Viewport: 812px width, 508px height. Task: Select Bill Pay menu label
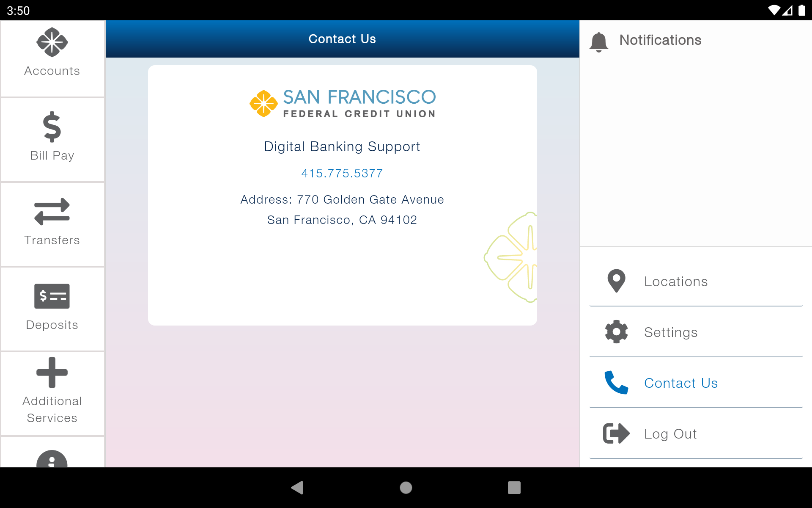click(x=52, y=156)
